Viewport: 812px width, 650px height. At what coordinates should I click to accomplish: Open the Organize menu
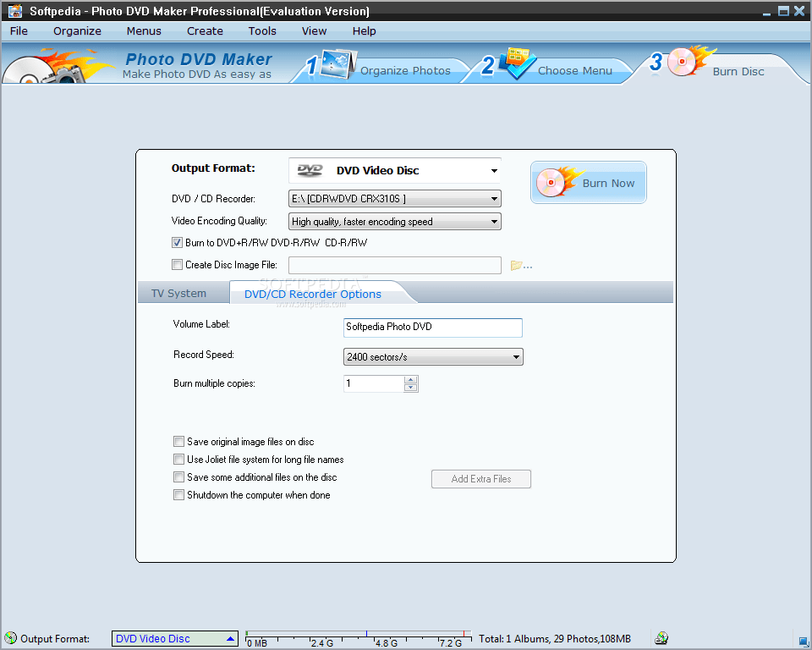[x=77, y=31]
